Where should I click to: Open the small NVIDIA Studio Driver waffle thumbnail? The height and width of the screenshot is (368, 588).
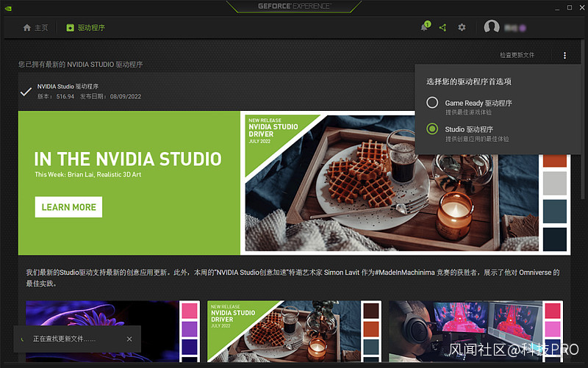click(x=284, y=331)
